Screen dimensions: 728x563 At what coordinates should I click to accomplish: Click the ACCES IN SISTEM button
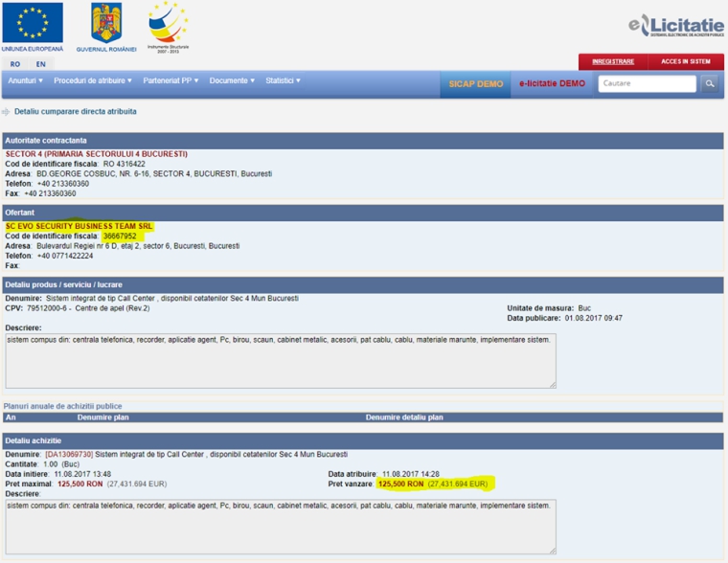point(686,61)
